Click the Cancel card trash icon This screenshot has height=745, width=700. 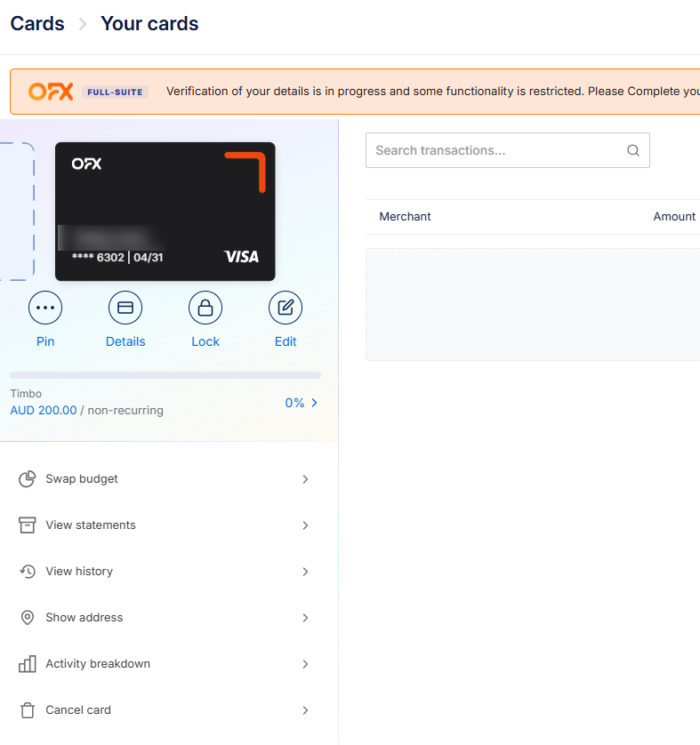point(27,709)
